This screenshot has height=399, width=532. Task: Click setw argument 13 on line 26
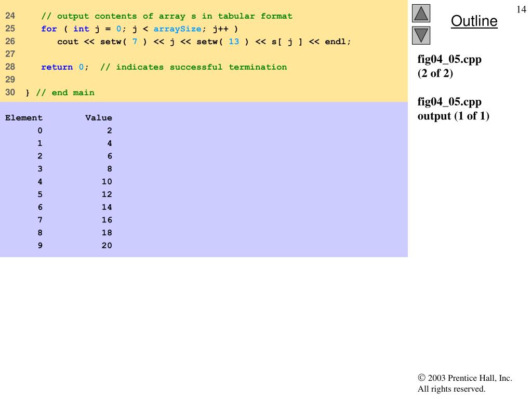click(x=234, y=42)
